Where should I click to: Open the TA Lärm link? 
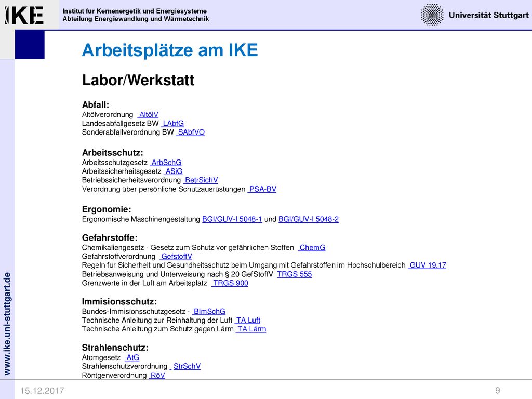(251, 329)
